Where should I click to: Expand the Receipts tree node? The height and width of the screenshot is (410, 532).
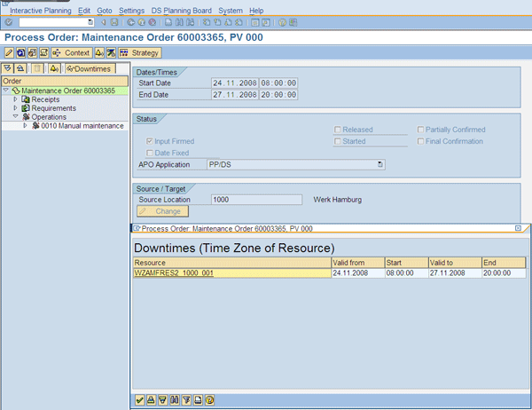pos(15,99)
